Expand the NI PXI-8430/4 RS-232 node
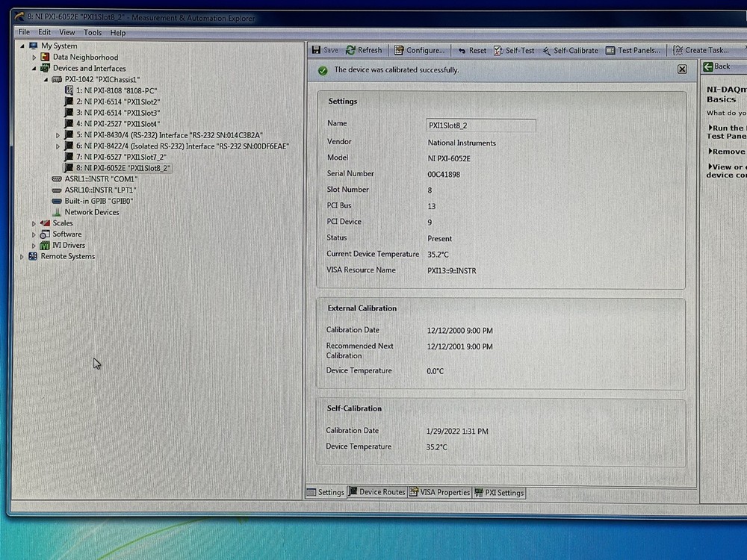Viewport: 747px width, 560px height. 58,135
